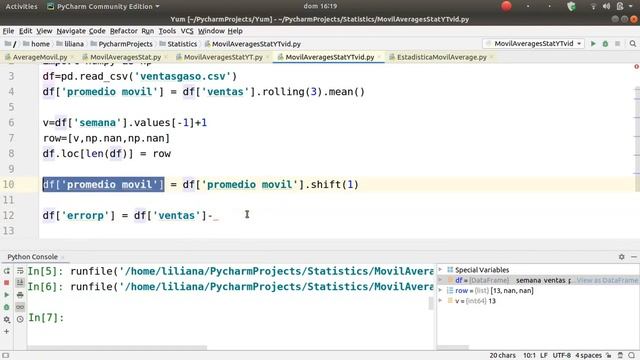Expand Special Variables node
The width and height of the screenshot is (640, 360).
pos(440,270)
